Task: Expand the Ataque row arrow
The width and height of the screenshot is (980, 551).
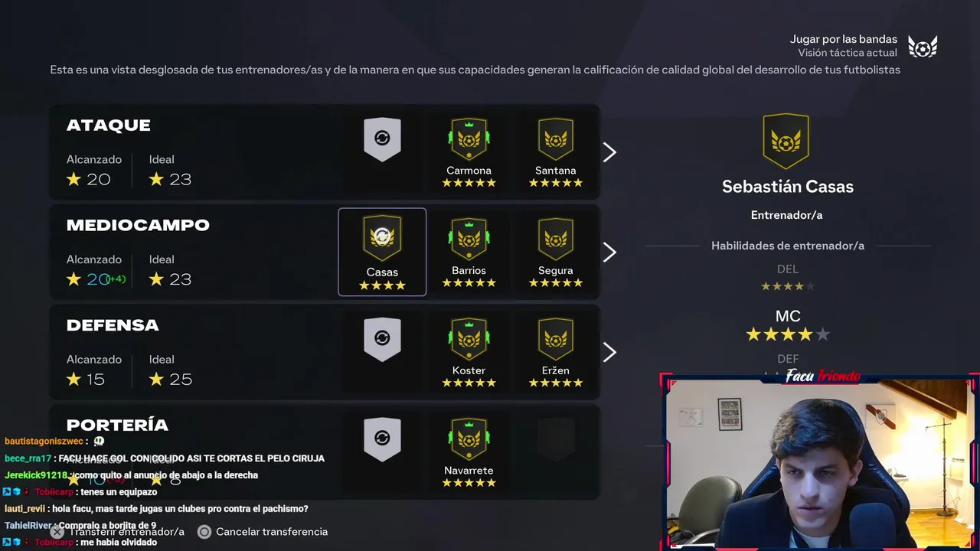Action: 609,152
